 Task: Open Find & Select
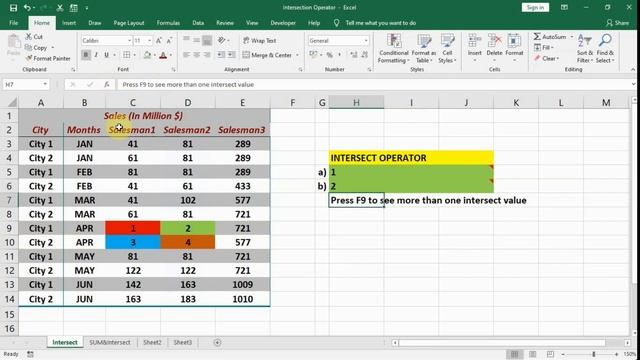[x=605, y=48]
